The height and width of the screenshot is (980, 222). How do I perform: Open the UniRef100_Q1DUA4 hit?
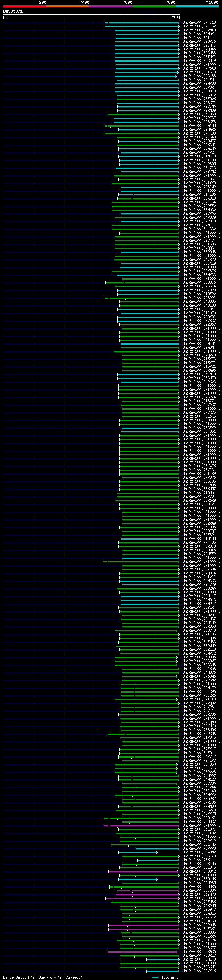(199, 493)
